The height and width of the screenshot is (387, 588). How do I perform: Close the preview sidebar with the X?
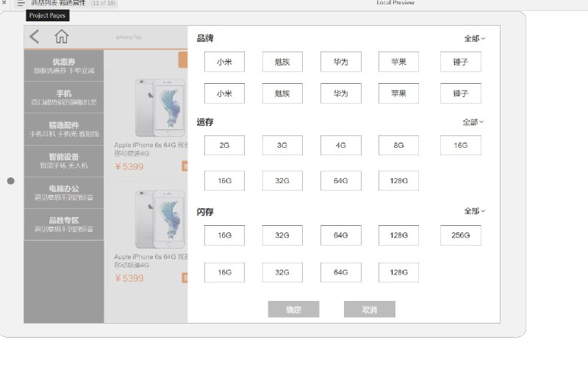click(x=4, y=2)
